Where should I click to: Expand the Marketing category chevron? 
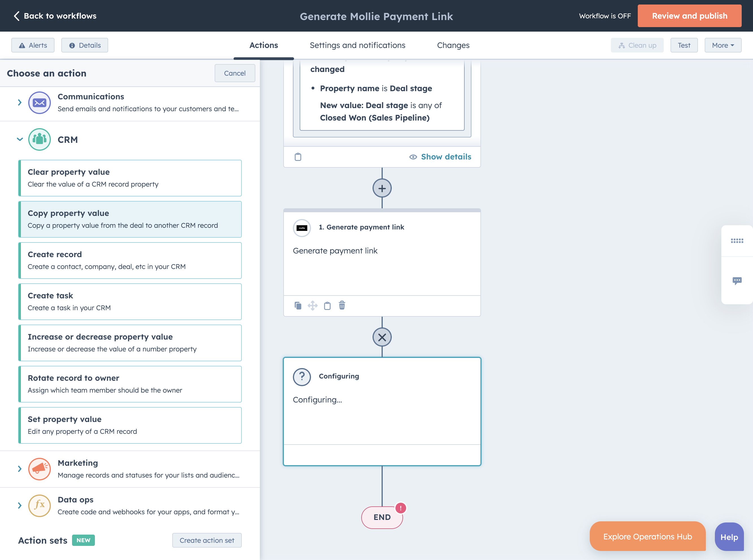(20, 469)
